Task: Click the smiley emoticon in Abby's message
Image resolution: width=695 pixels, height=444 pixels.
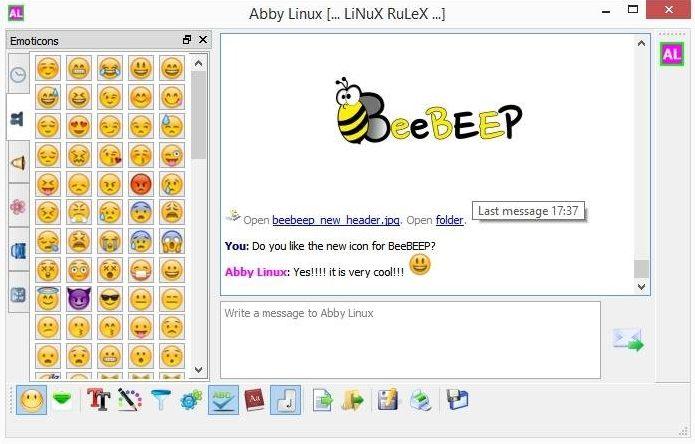Action: tap(419, 265)
